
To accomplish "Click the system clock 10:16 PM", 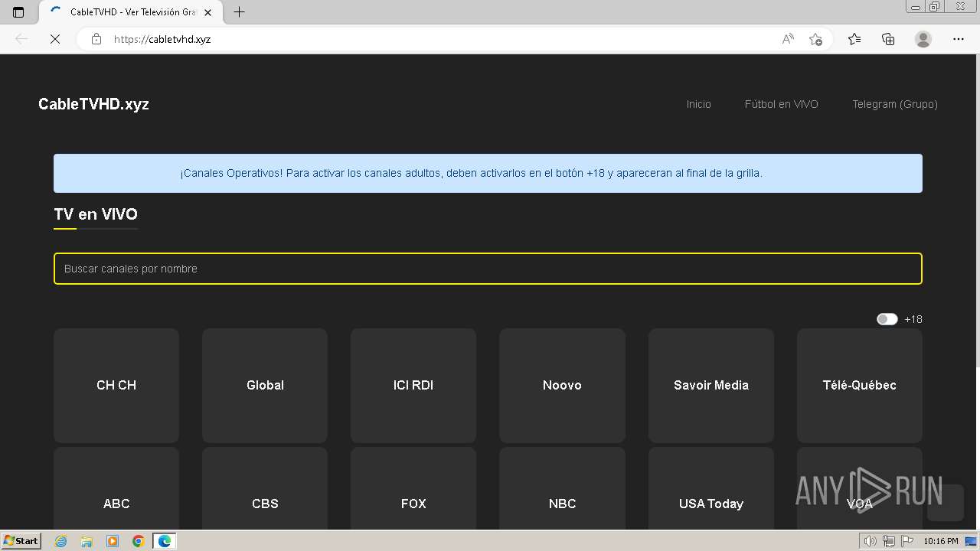I will tap(941, 541).
